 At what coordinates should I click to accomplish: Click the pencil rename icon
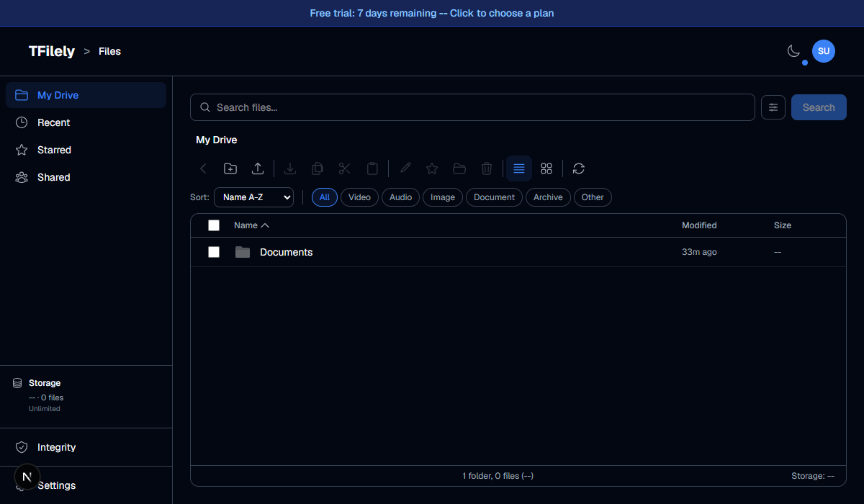tap(405, 168)
